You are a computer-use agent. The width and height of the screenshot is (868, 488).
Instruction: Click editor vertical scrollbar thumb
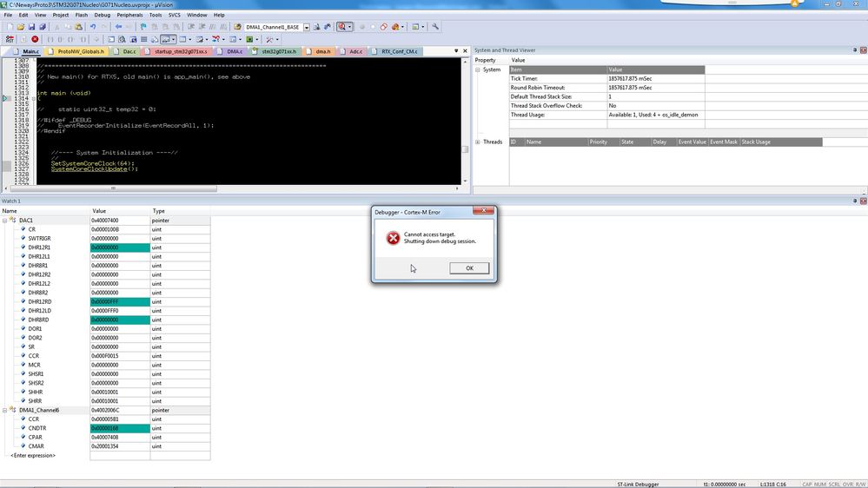click(x=465, y=149)
